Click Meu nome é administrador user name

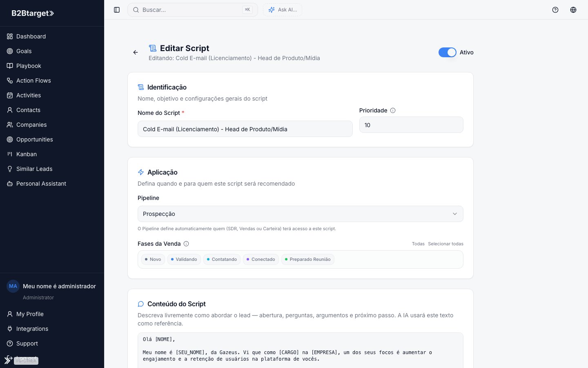59,286
